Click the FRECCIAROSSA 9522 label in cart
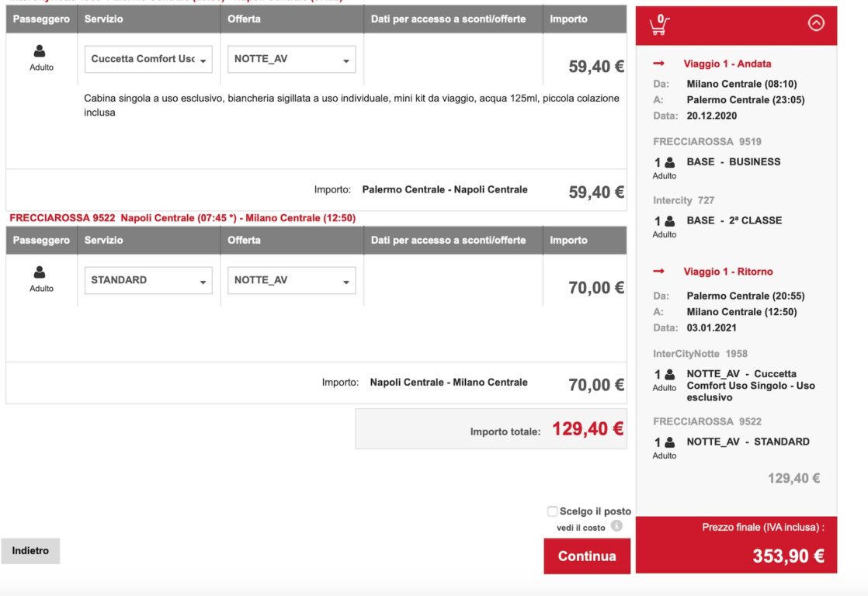The image size is (868, 596). coord(707,421)
